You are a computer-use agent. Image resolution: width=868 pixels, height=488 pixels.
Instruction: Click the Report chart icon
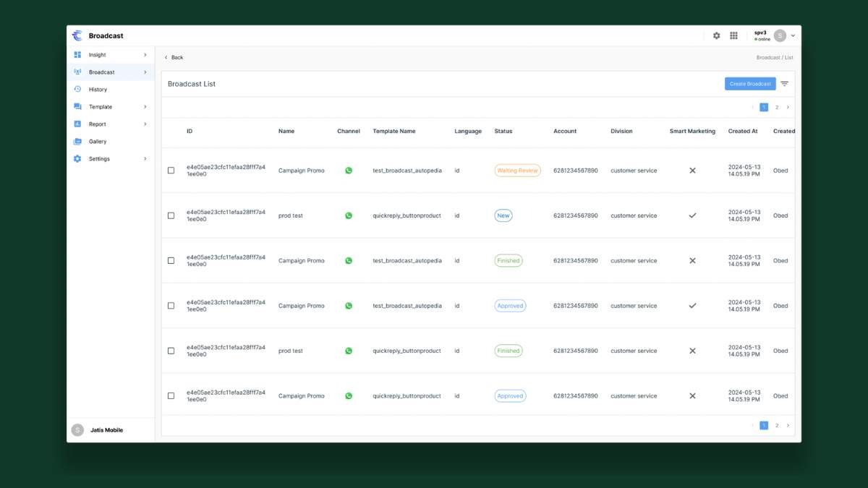(77, 124)
